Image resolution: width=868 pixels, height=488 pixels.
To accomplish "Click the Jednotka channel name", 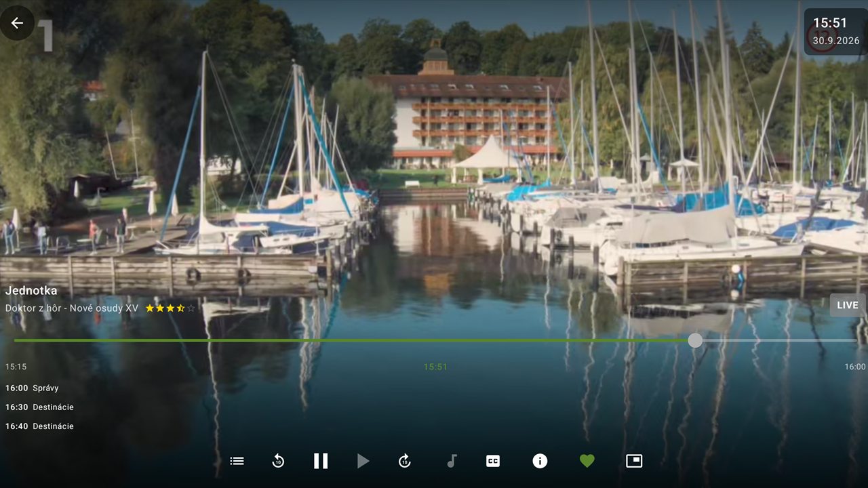I will (31, 291).
